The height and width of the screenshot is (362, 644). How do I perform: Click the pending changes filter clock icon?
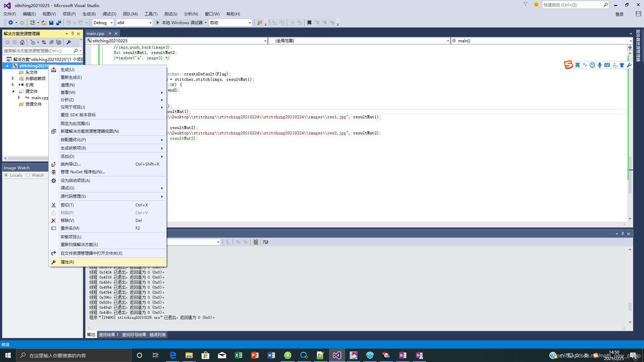coord(33,42)
